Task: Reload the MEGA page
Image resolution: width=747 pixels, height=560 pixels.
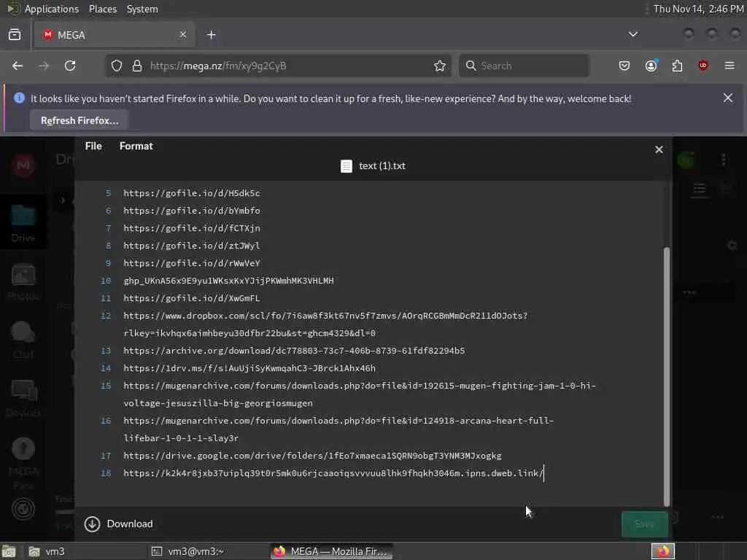Action: point(70,66)
